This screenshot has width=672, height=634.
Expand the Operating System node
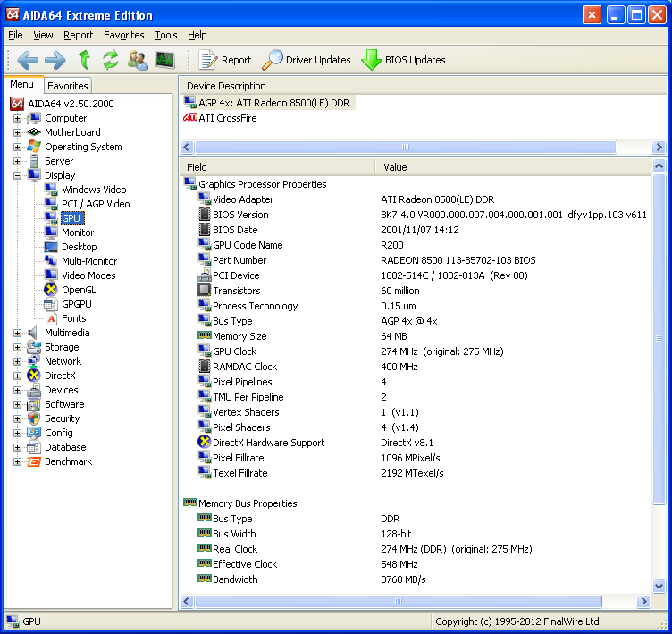(x=17, y=147)
